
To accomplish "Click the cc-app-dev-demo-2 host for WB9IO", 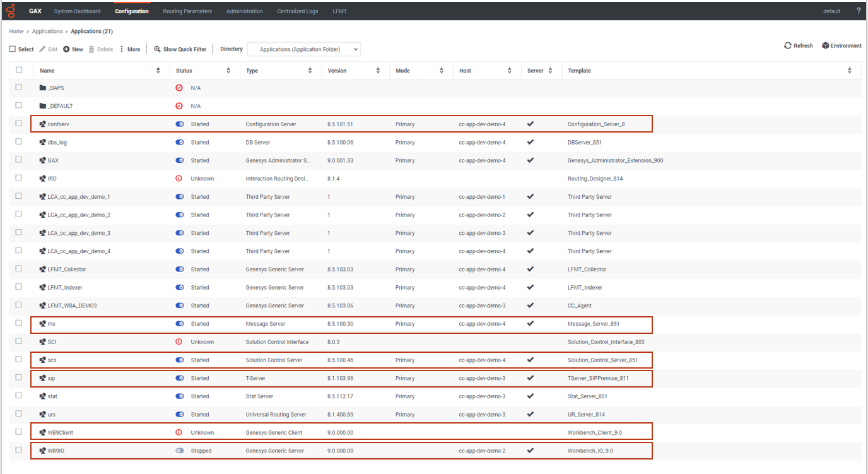I will [482, 451].
